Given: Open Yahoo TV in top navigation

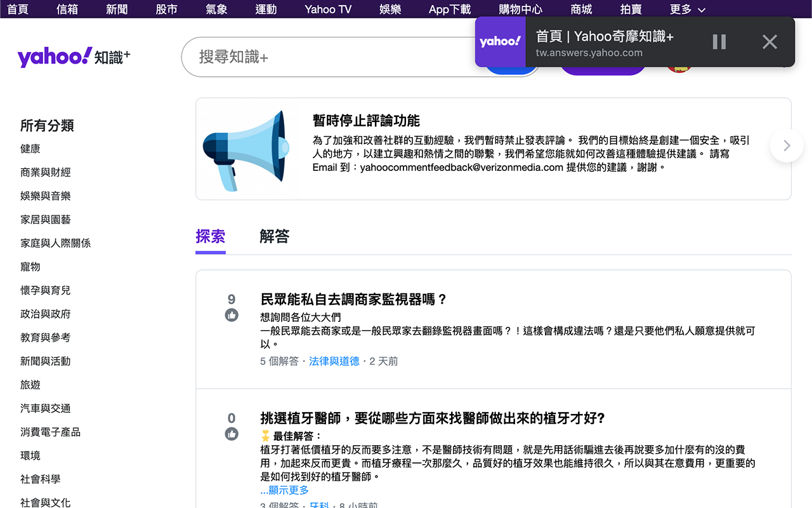Looking at the screenshot, I should (x=328, y=9).
